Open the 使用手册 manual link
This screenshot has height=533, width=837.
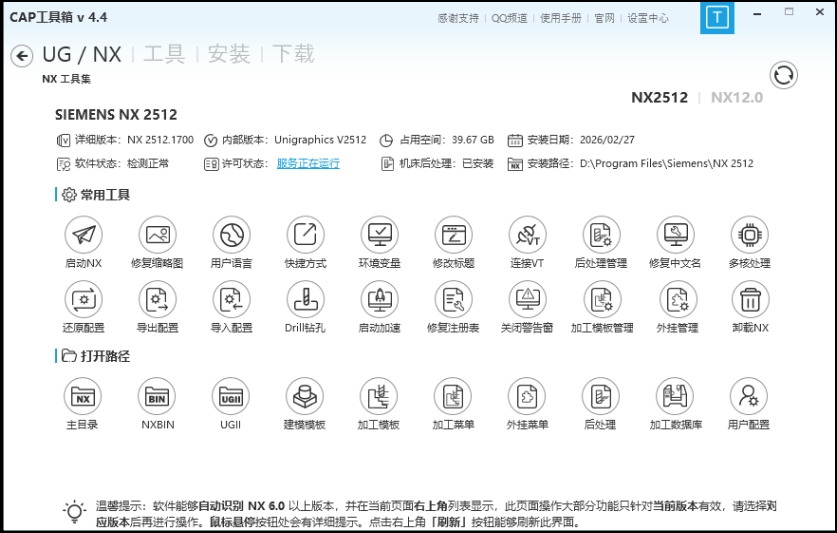(x=560, y=18)
